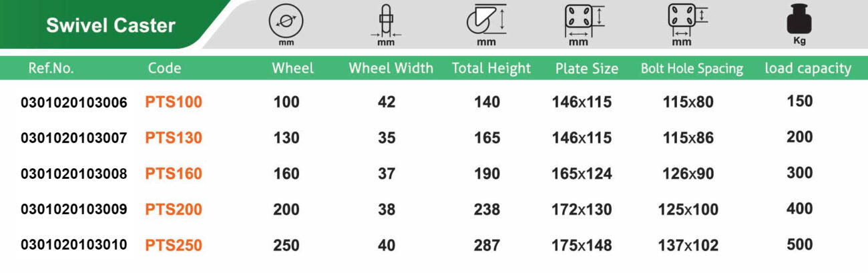Click the load capacity column header
Screen dimensions: 868x273
click(x=808, y=68)
